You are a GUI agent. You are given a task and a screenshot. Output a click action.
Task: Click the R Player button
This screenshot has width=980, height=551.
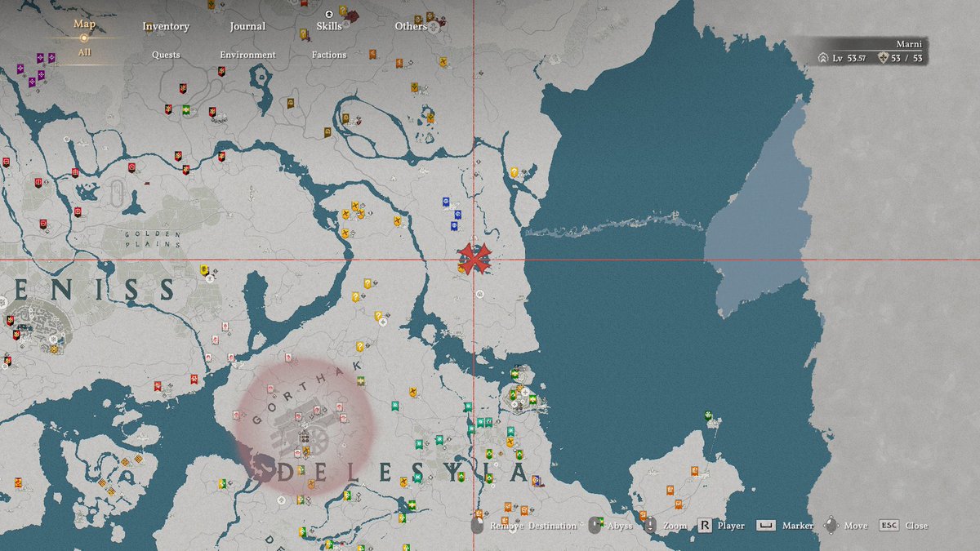pos(721,526)
